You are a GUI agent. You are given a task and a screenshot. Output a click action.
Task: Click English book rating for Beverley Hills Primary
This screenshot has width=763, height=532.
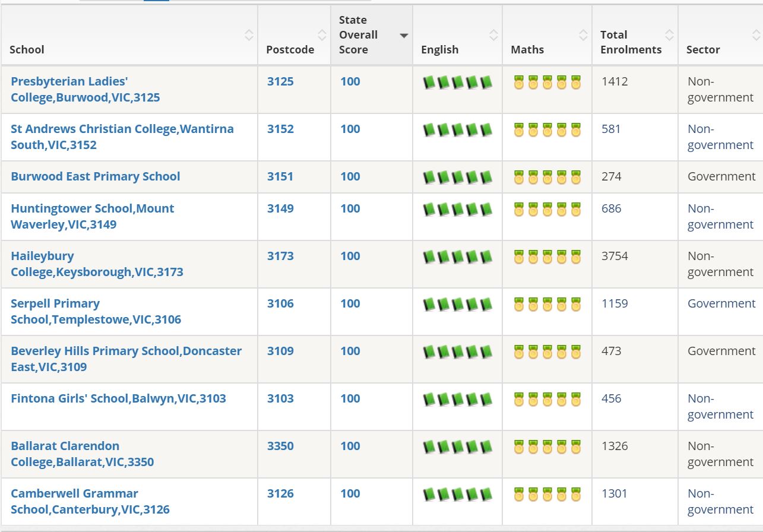(x=458, y=351)
